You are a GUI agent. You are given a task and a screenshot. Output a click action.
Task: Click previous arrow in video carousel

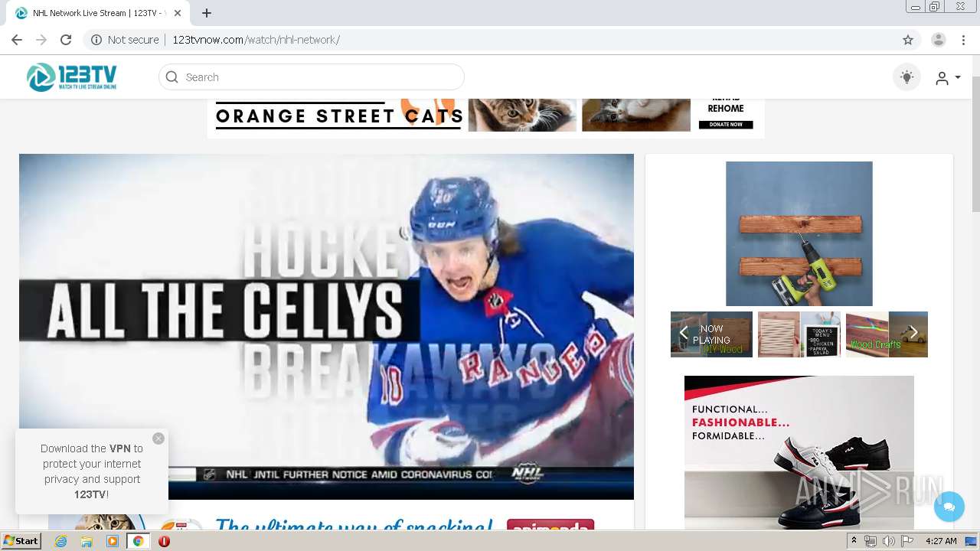(x=684, y=333)
